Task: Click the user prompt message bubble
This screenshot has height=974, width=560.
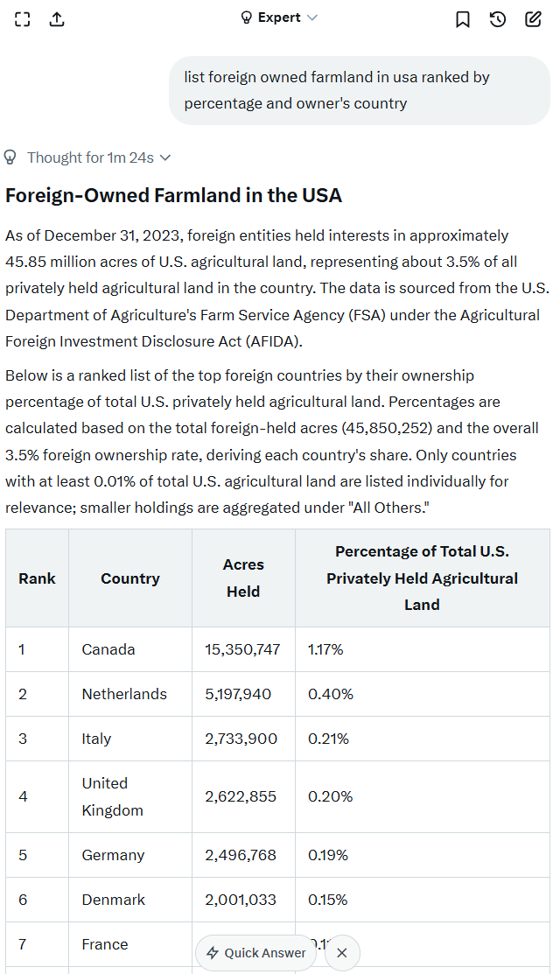Action: (x=359, y=90)
